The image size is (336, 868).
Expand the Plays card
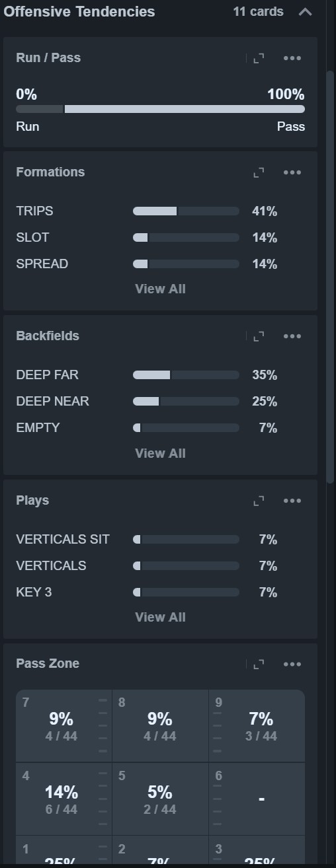(259, 501)
